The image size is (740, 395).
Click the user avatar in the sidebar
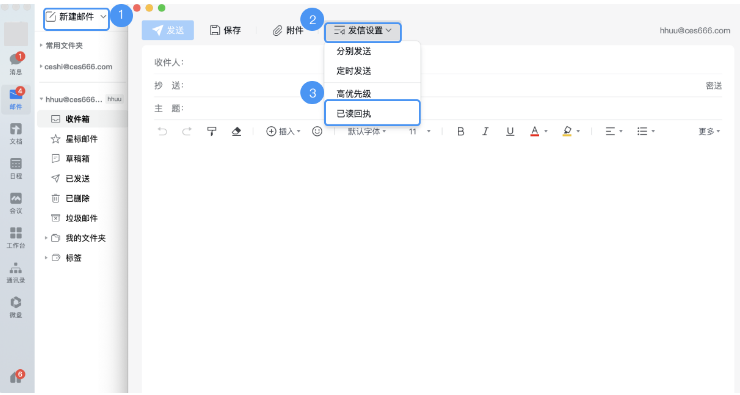tap(16, 34)
